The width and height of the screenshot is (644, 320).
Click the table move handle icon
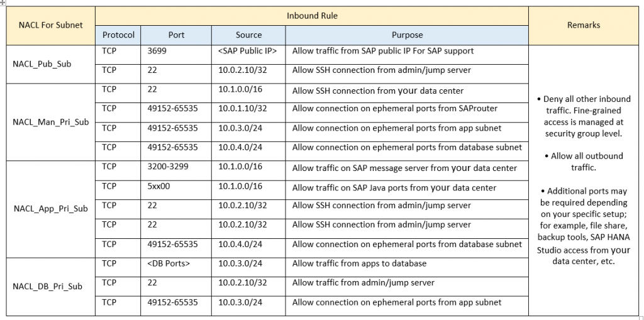3,3
